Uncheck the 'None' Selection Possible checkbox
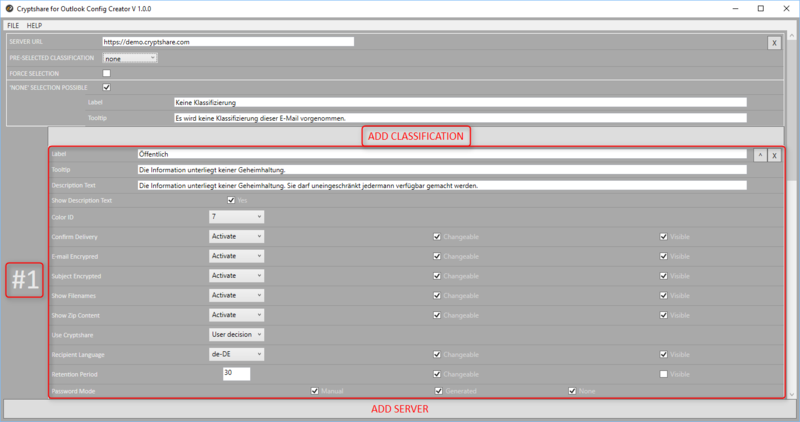The width and height of the screenshot is (800, 422). (107, 87)
